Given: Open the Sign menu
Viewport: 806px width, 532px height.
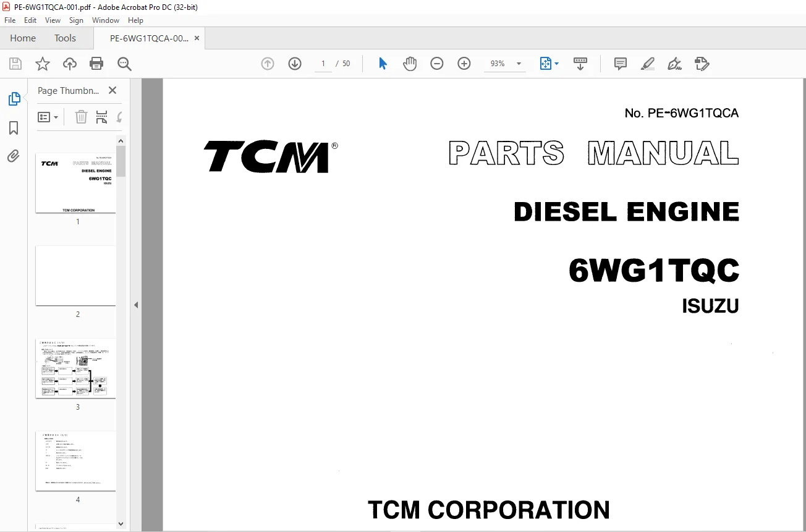Looking at the screenshot, I should pyautogui.click(x=76, y=20).
